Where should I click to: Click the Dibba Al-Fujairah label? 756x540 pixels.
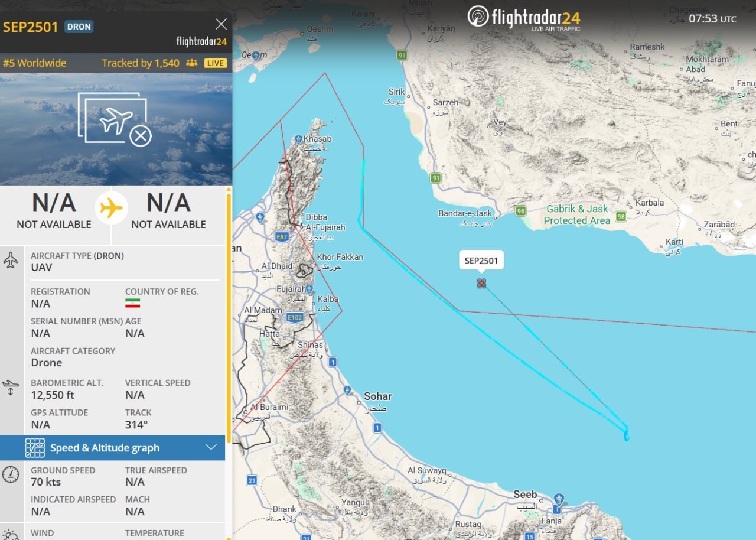click(325, 222)
